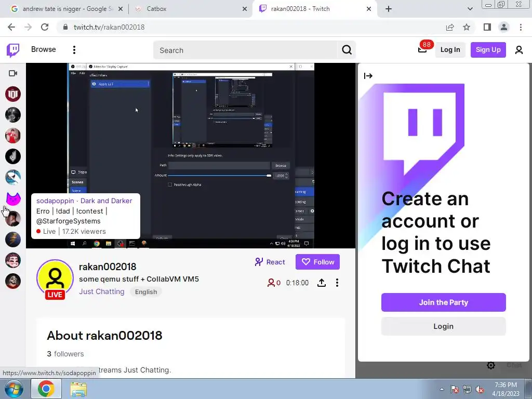Click the rakan002018 channel name heading

coord(108,267)
